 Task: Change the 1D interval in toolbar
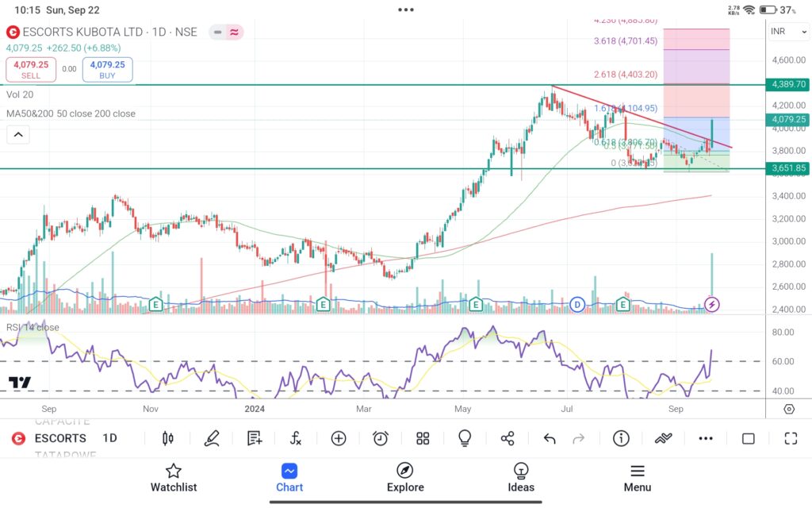109,438
